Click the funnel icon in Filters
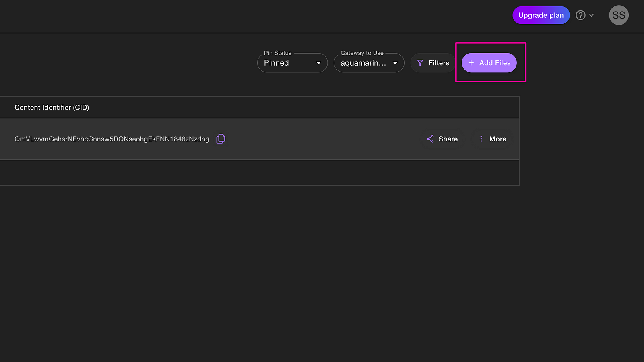This screenshot has height=362, width=644. click(420, 63)
